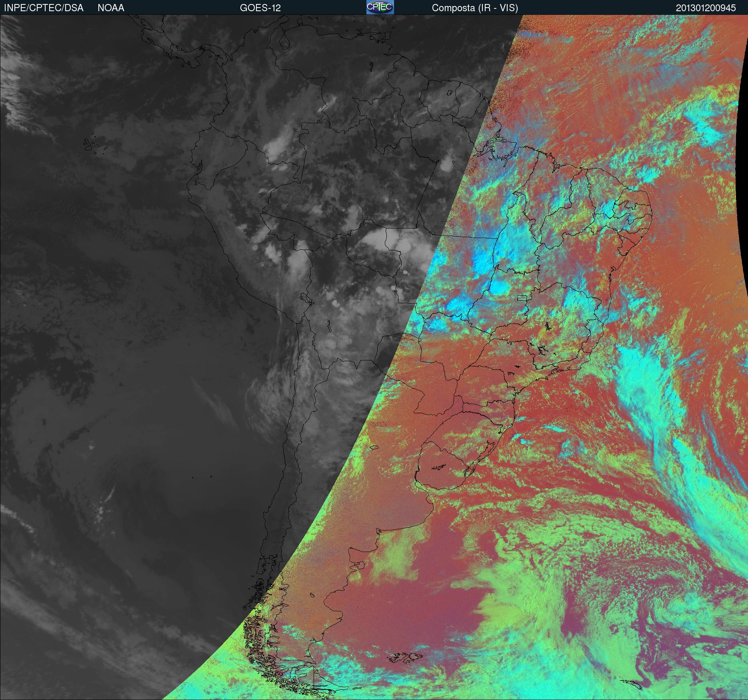Select the INPE/CPTEC/DSA header text
Image resolution: width=748 pixels, height=700 pixels.
pos(44,8)
